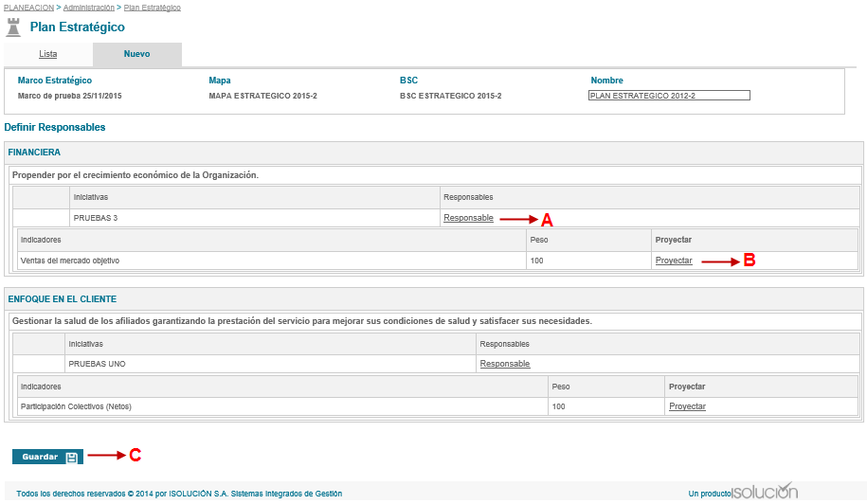Click the PRUEBAS UNO initiative cell
The height and width of the screenshot is (504, 867).
[97, 364]
